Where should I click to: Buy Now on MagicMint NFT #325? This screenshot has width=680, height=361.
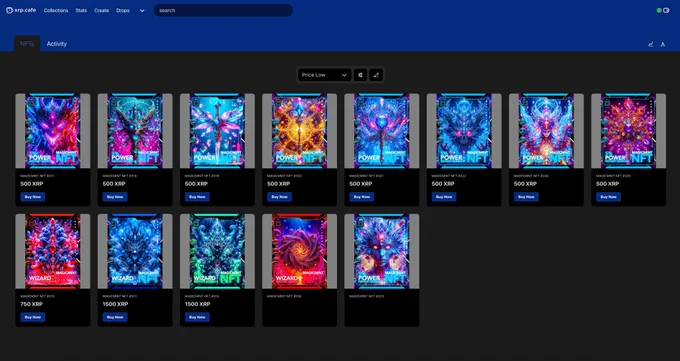pyautogui.click(x=608, y=197)
